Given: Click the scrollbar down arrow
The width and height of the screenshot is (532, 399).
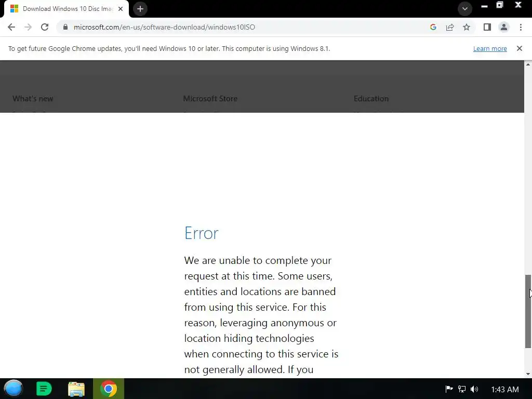Looking at the screenshot, I should click(528, 374).
